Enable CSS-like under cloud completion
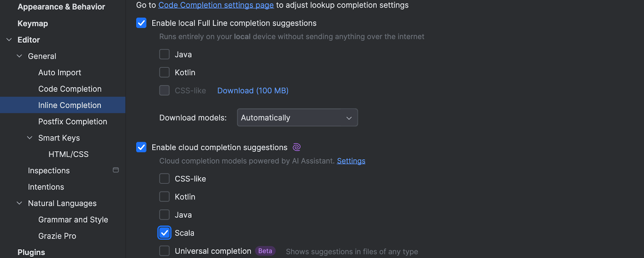Image resolution: width=644 pixels, height=258 pixels. [x=164, y=179]
